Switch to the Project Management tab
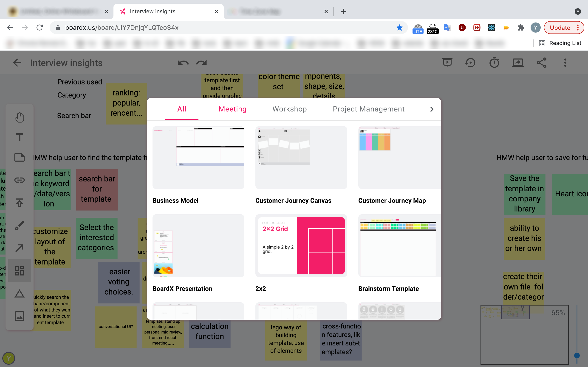Image resolution: width=588 pixels, height=367 pixels. 368,109
